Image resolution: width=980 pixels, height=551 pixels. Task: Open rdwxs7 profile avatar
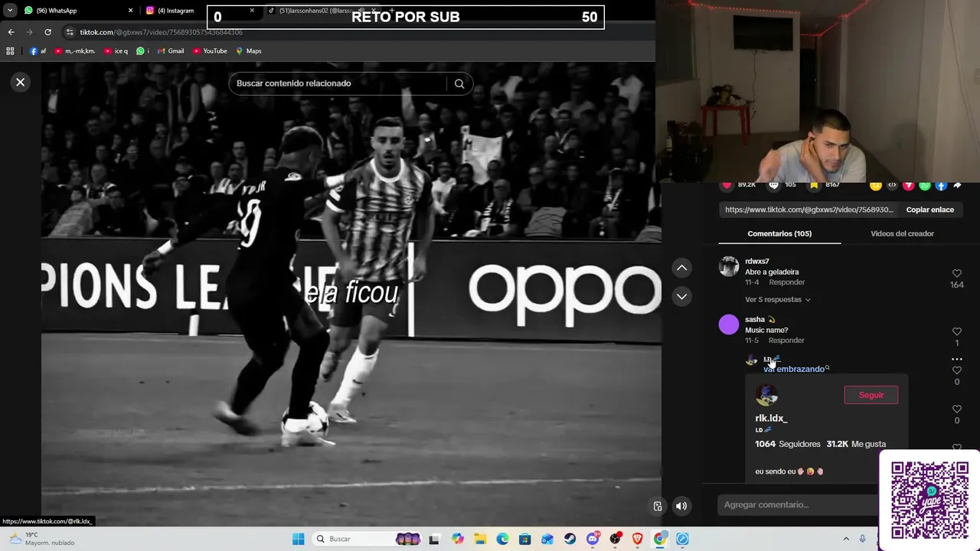729,266
